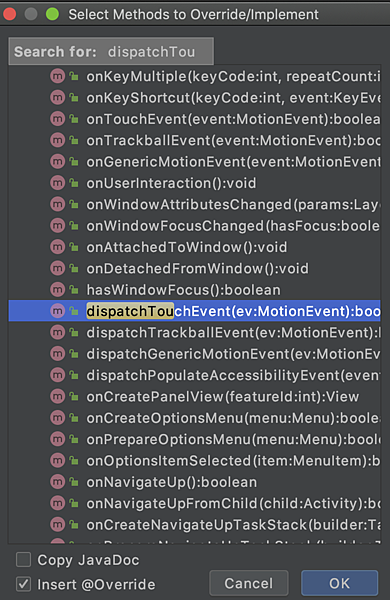Pick onOptionsItemSelected method row

194,461
